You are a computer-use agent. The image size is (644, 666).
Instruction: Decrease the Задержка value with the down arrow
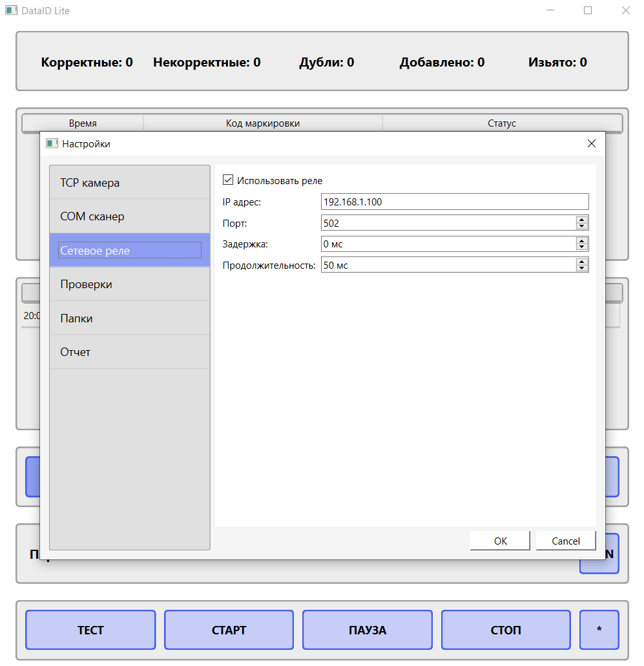582,247
